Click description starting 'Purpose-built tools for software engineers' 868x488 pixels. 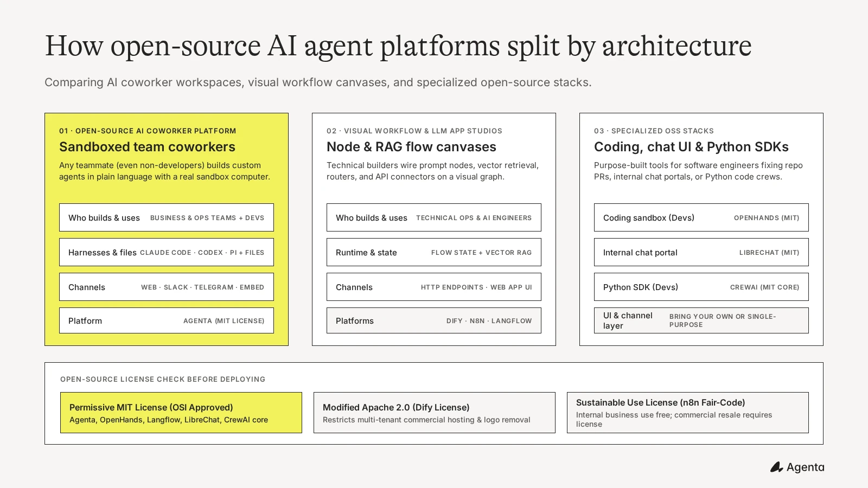pos(698,171)
